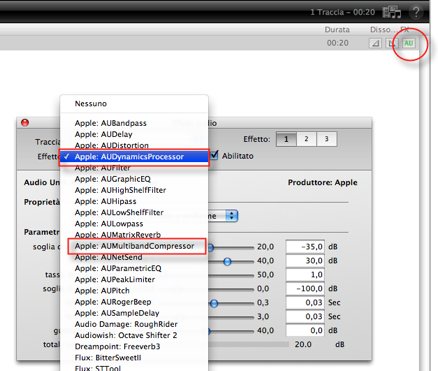Click the slider thumb in the 20,0 row

coord(211,247)
